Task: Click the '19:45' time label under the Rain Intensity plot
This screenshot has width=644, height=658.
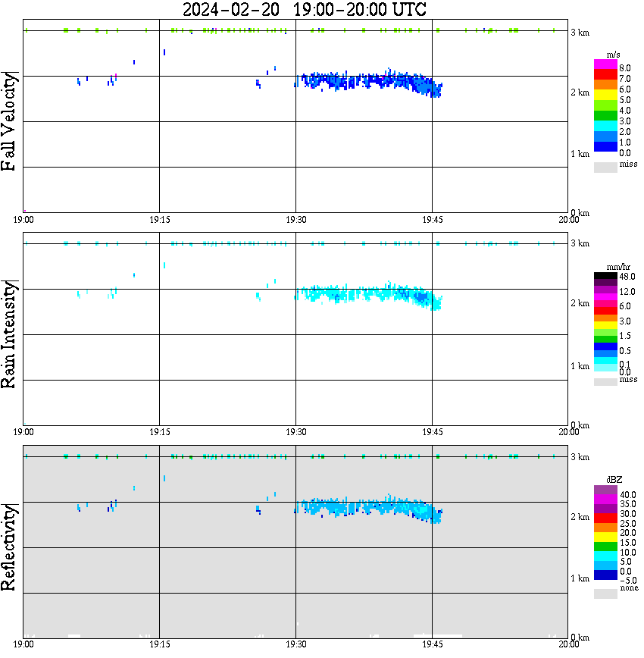Action: click(x=433, y=432)
